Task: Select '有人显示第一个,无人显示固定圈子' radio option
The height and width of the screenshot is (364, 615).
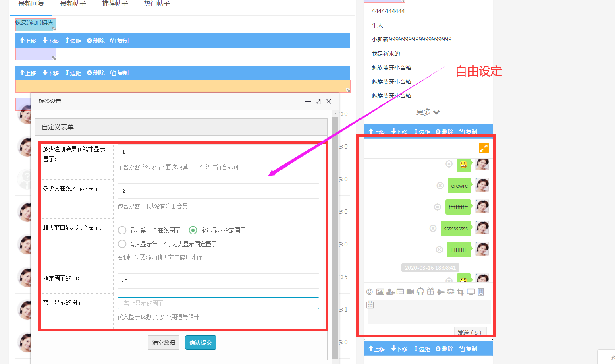Action: click(122, 244)
